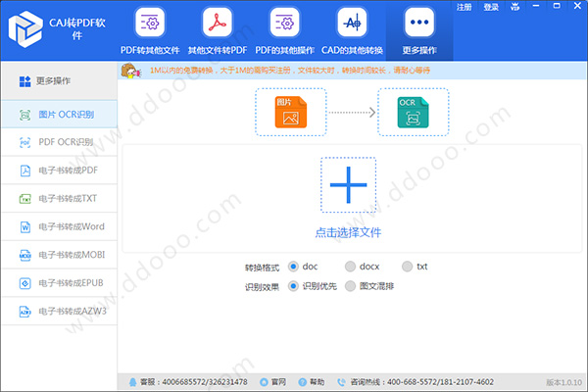Screen dimensions: 588x392
Task: Click the hotline text 400-668-5572/181-2107-4602
Action: tap(440, 382)
